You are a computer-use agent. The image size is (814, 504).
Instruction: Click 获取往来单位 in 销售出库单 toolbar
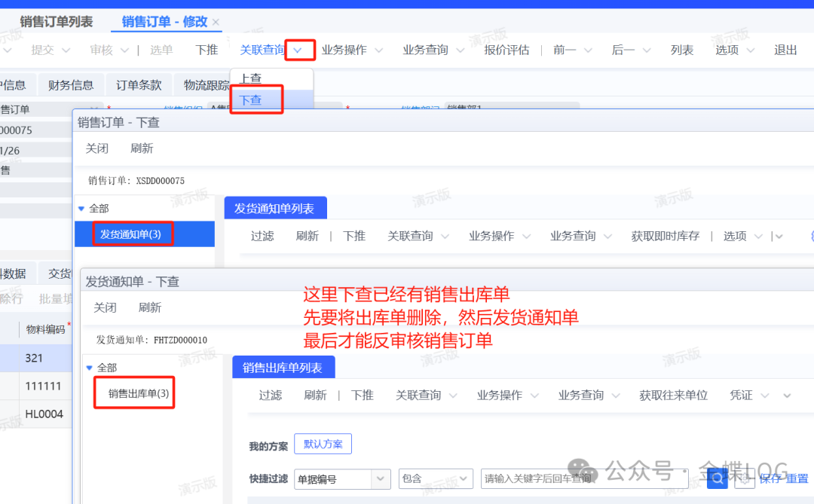point(673,396)
